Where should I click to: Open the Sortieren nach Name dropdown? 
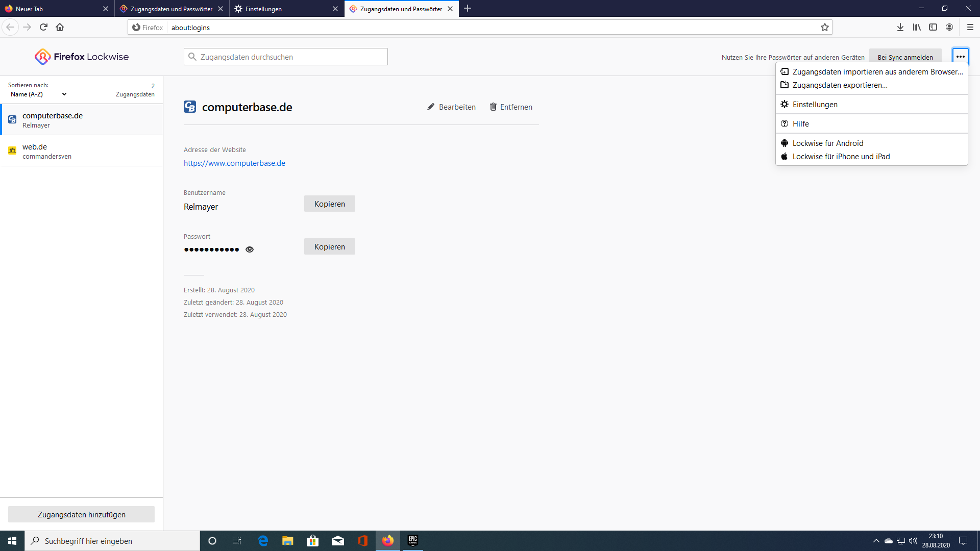coord(39,94)
